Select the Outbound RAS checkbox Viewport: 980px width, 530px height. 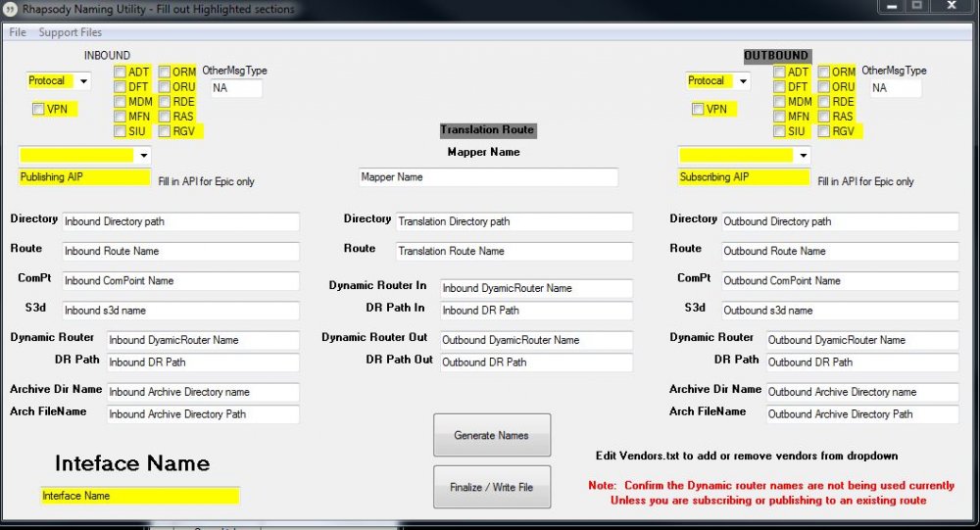click(x=824, y=117)
